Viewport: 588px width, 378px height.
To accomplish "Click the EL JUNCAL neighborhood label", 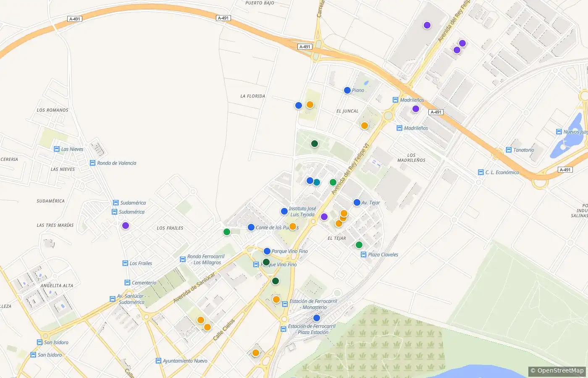I will pos(348,111).
